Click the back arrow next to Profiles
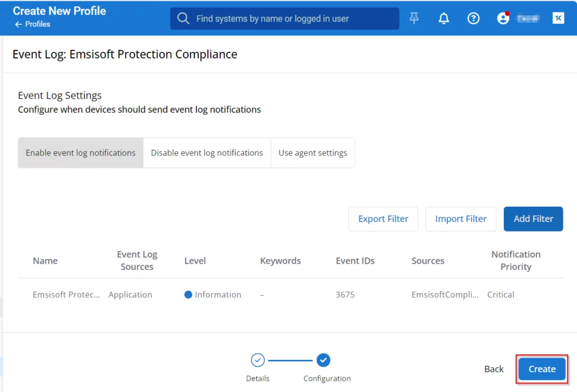577x392 pixels. (19, 24)
